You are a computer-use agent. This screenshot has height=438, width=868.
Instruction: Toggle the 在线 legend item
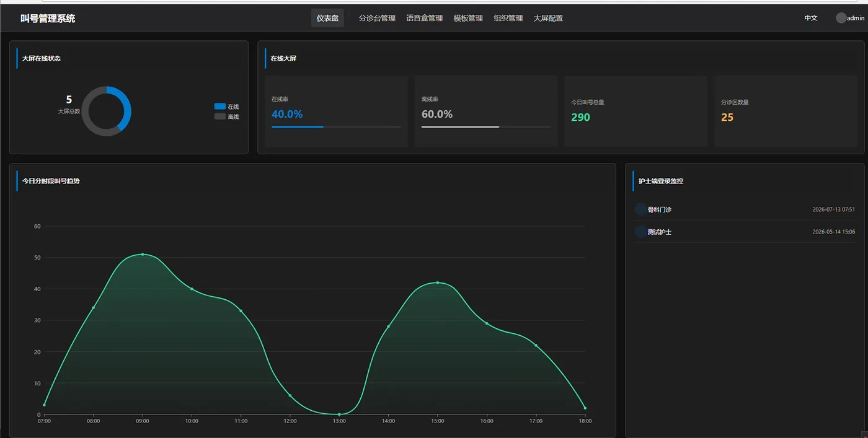[x=226, y=107]
